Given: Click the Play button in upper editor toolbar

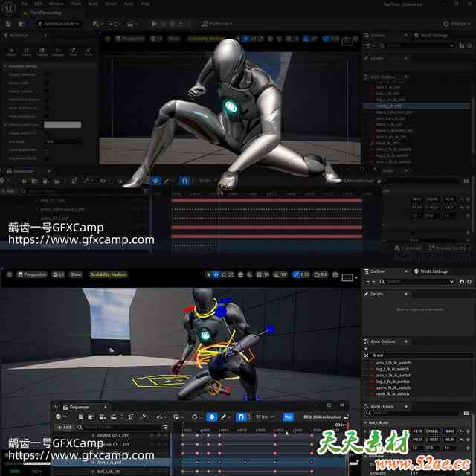Looking at the screenshot, I should point(155,24).
